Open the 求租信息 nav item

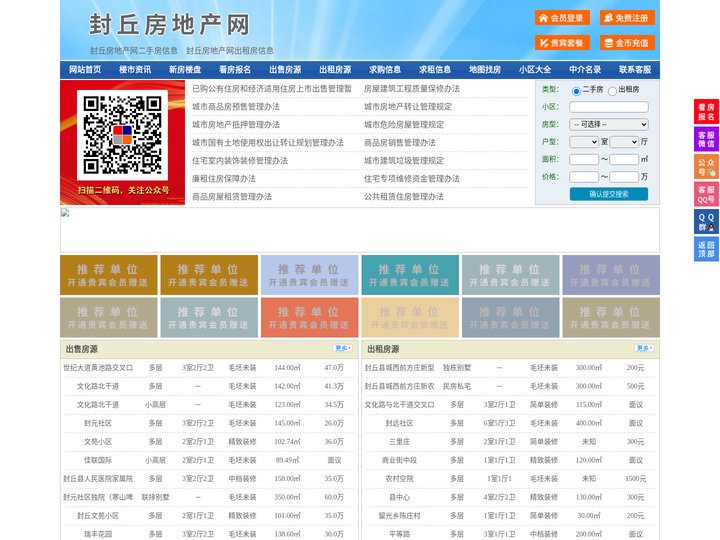click(435, 70)
